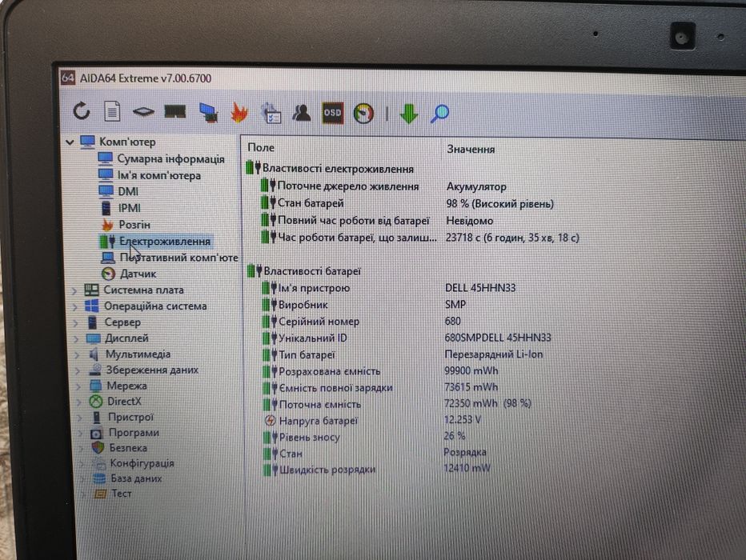The image size is (746, 560).
Task: Open the DMI tree item
Action: [x=118, y=191]
